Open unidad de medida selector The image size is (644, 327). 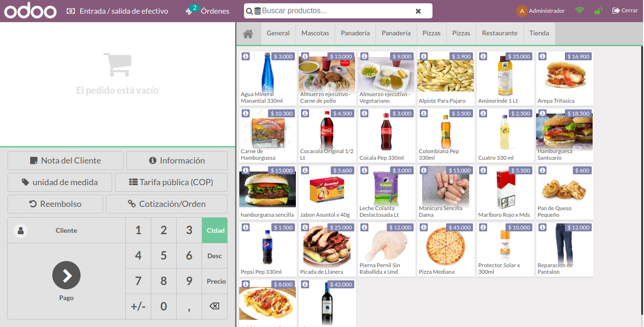click(60, 182)
